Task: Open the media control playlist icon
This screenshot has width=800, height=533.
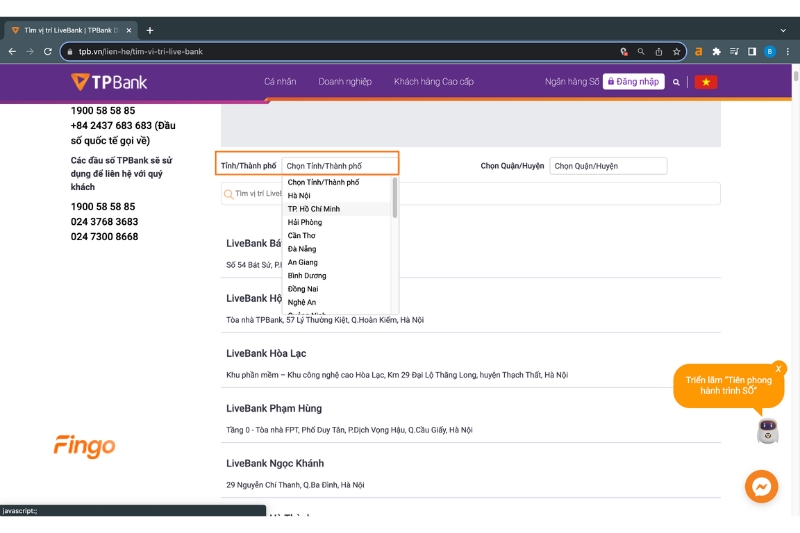Action: [734, 52]
